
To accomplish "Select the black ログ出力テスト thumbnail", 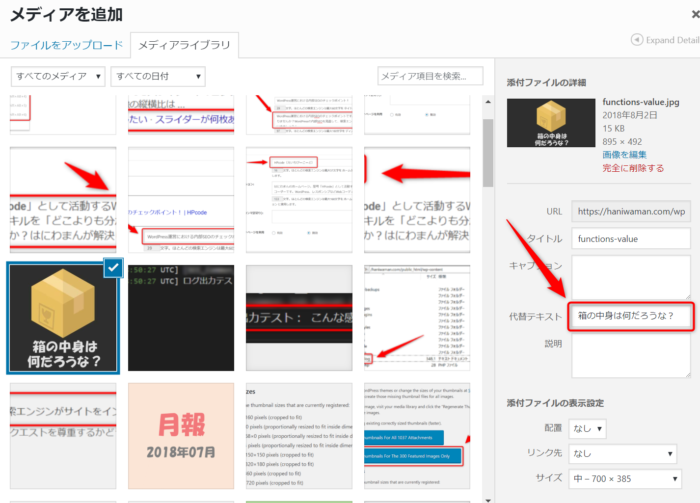I will 179,318.
